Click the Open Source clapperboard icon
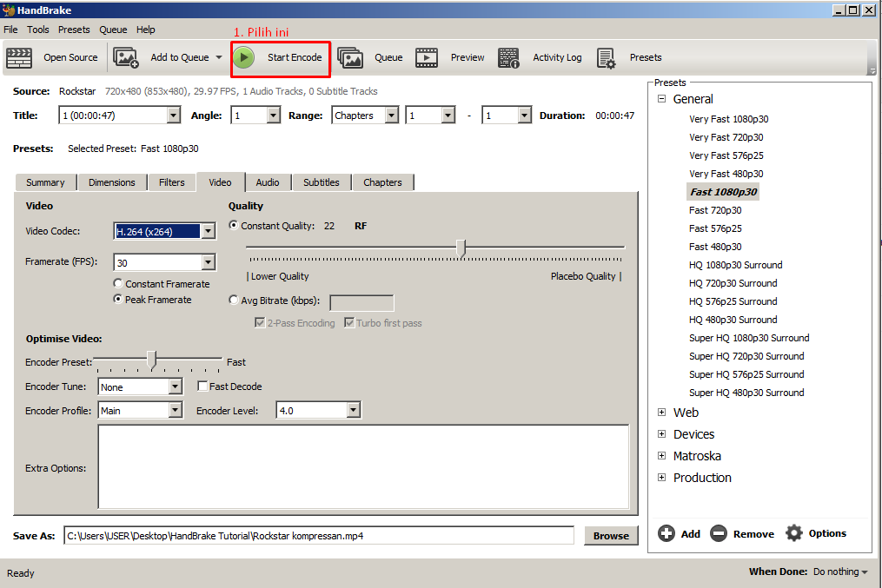 pyautogui.click(x=19, y=58)
